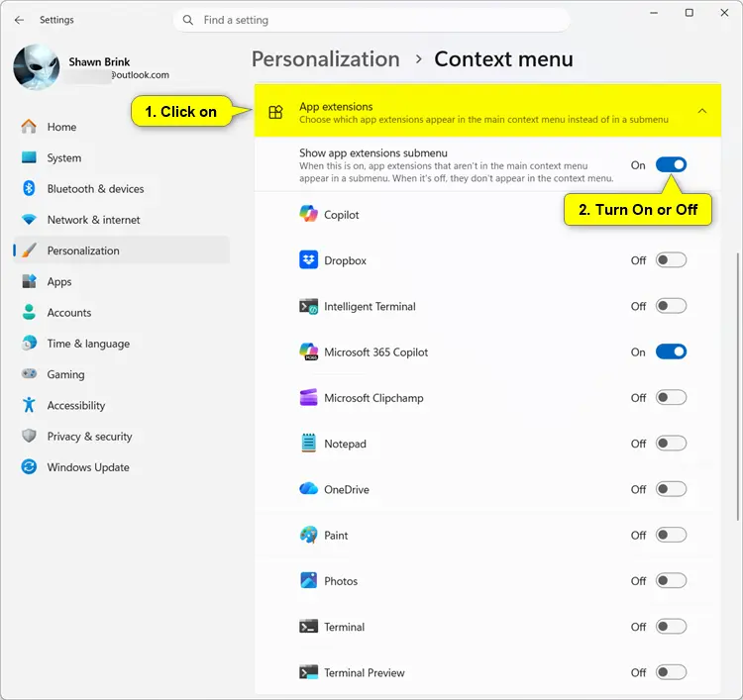This screenshot has height=700, width=743.
Task: Click the Accessibility figure icon
Action: point(29,405)
